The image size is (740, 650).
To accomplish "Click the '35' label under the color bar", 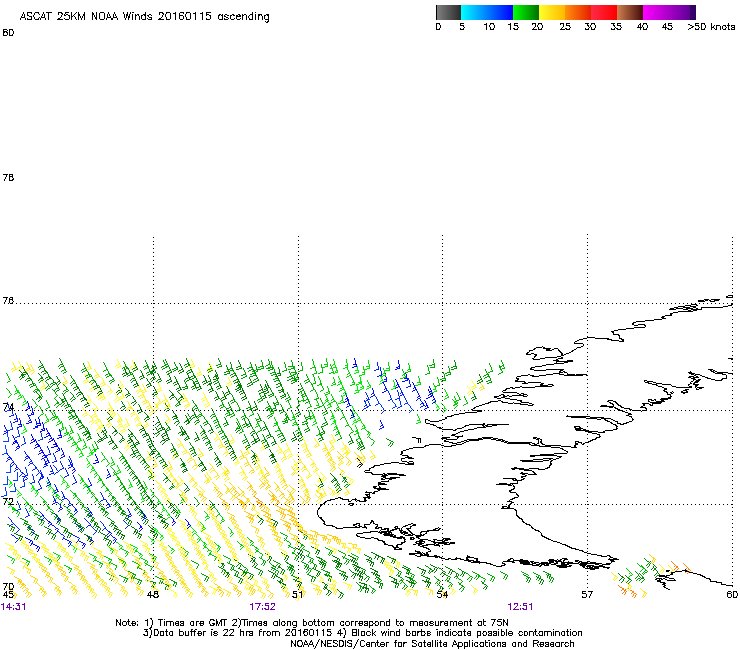I will tap(616, 27).
